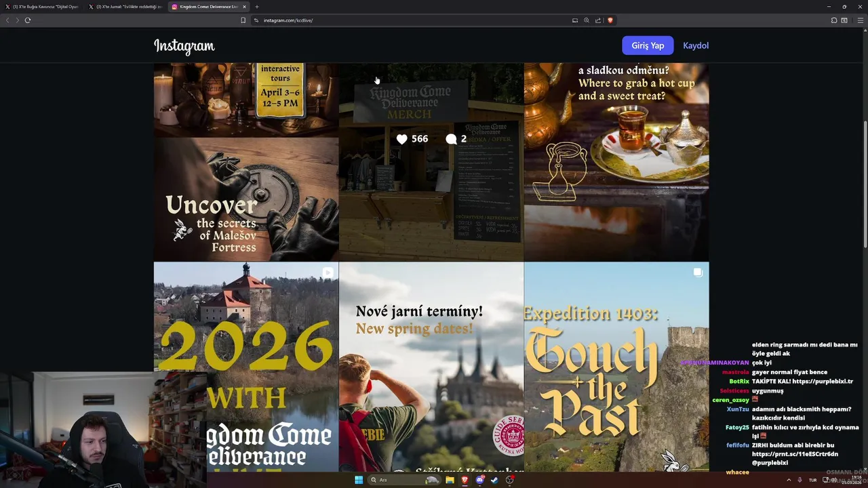This screenshot has height=488, width=868.
Task: Open Steam from the taskbar
Action: pos(494,480)
